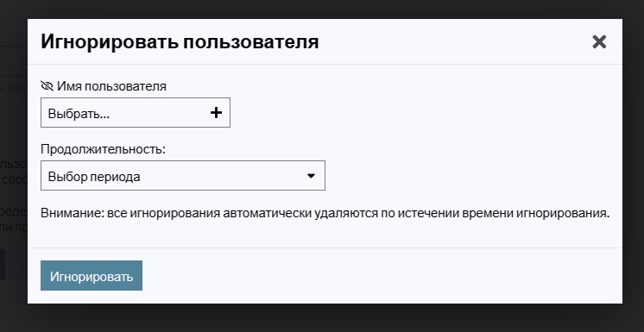Image resolution: width=644 pixels, height=332 pixels.
Task: Click the Выбрать... placeholder text
Action: [79, 114]
